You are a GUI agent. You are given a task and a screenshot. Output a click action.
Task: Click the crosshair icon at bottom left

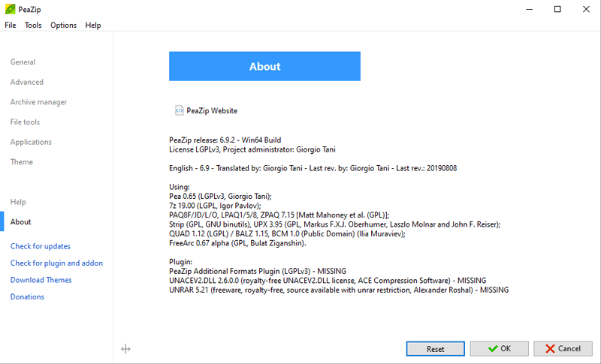(x=125, y=348)
